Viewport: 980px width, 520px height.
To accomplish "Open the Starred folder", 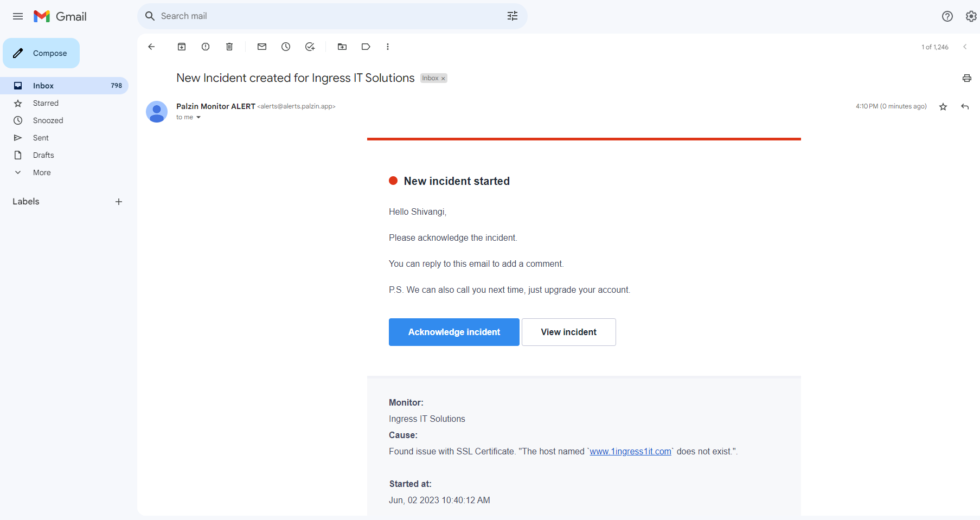I will [64, 103].
